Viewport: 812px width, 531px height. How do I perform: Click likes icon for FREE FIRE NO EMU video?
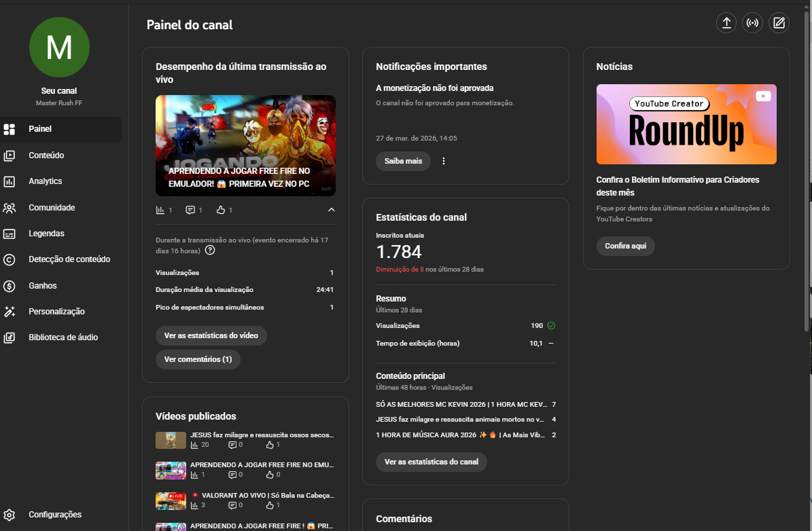(x=270, y=475)
